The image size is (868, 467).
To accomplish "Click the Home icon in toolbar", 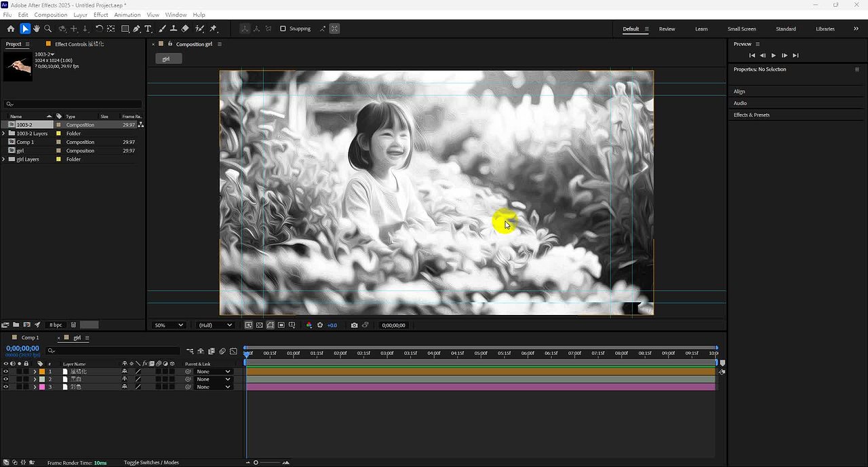I will 10,29.
